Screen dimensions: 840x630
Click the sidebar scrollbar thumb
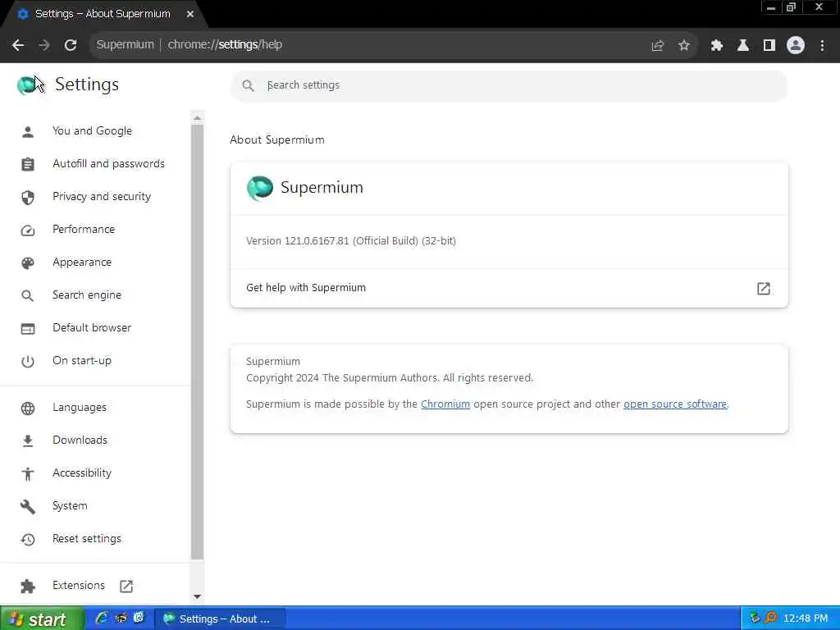pos(197,342)
